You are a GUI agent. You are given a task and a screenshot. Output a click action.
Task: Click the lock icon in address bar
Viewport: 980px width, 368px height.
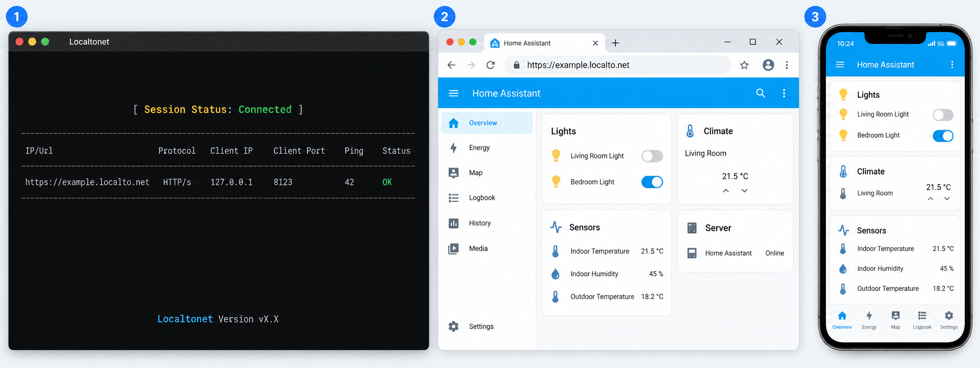pos(516,65)
